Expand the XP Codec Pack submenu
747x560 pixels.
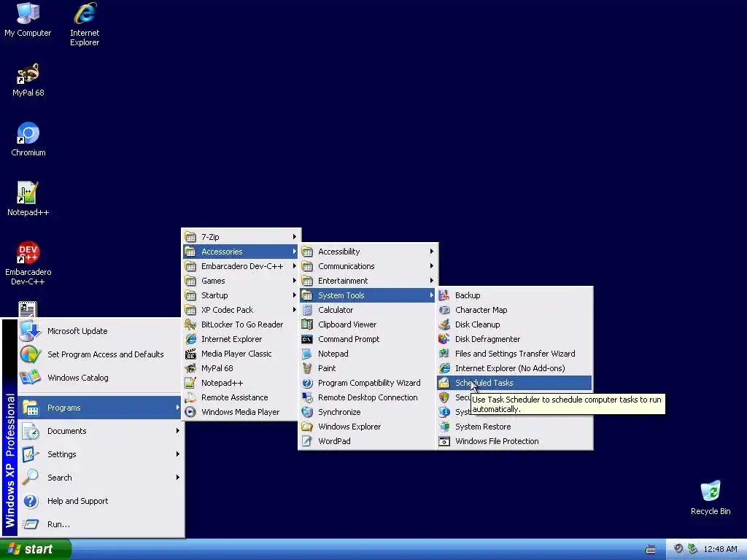pyautogui.click(x=241, y=310)
